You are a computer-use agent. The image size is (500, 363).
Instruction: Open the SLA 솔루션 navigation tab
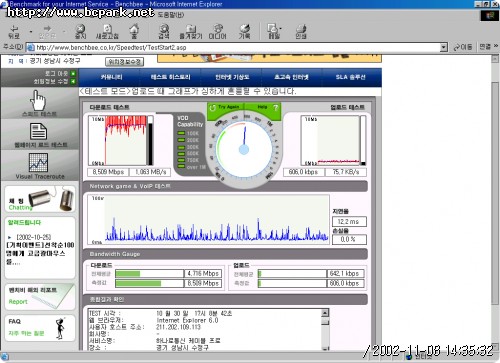[x=350, y=77]
